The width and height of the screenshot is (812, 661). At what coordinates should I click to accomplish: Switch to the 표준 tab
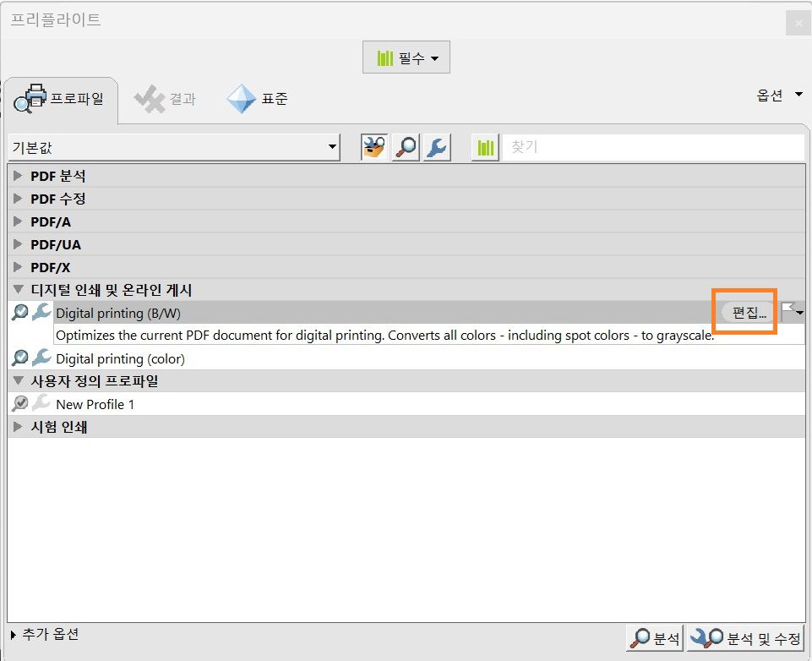point(258,98)
